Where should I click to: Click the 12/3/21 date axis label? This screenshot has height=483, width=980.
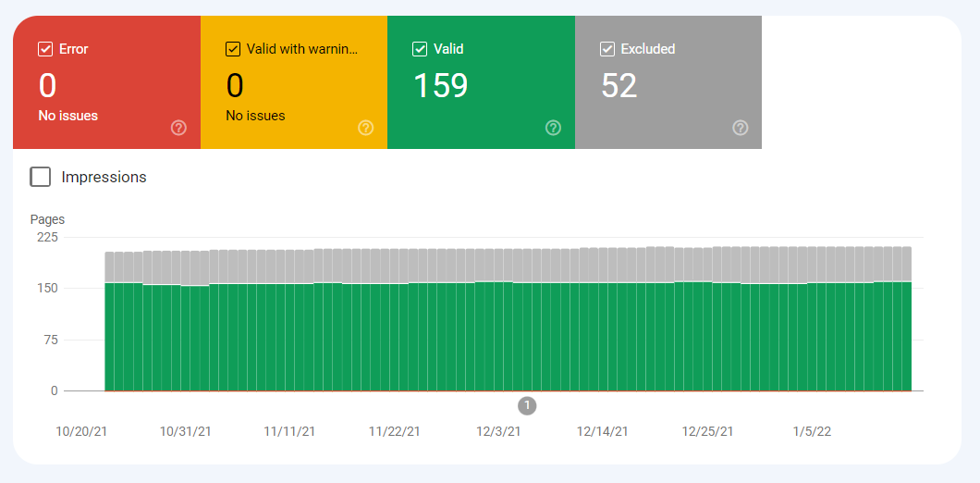(498, 432)
